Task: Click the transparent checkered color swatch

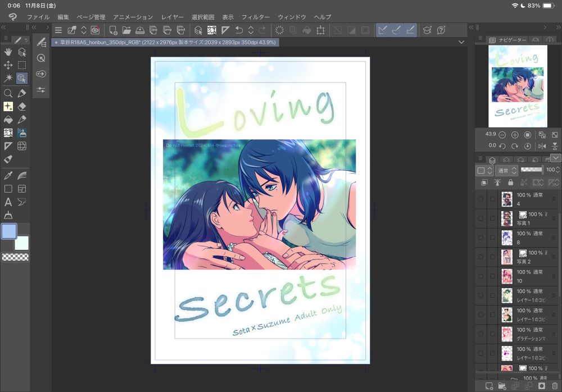Action: [x=15, y=257]
